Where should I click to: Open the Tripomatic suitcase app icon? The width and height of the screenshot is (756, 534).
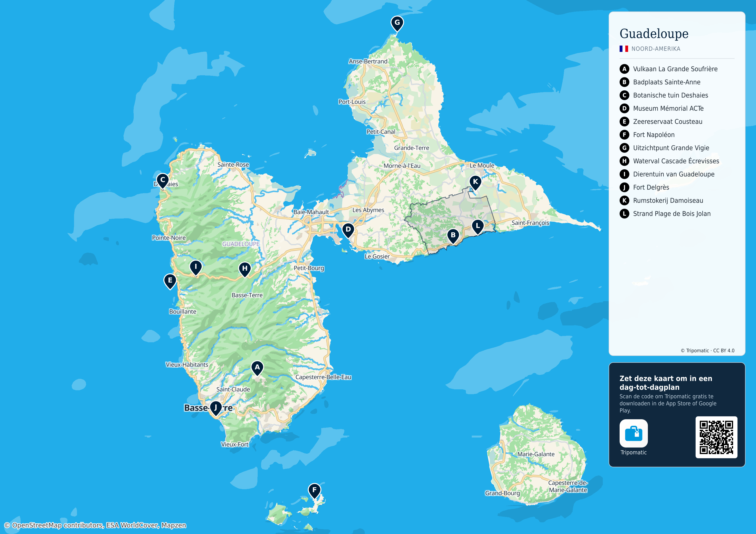[633, 433]
